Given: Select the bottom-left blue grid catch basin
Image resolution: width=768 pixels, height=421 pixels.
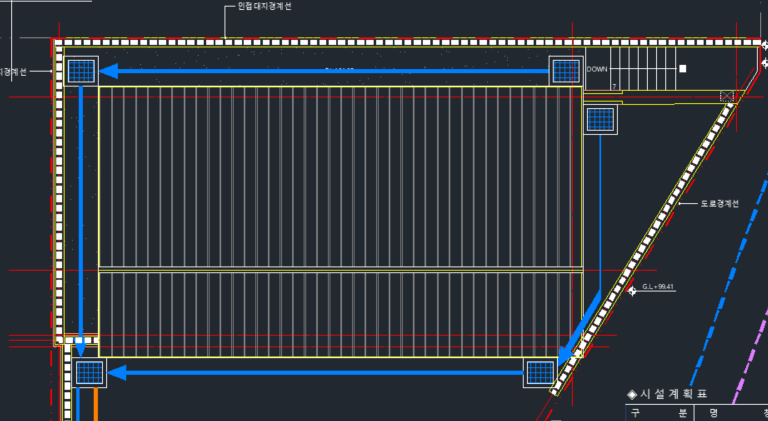Looking at the screenshot, I should tap(89, 373).
